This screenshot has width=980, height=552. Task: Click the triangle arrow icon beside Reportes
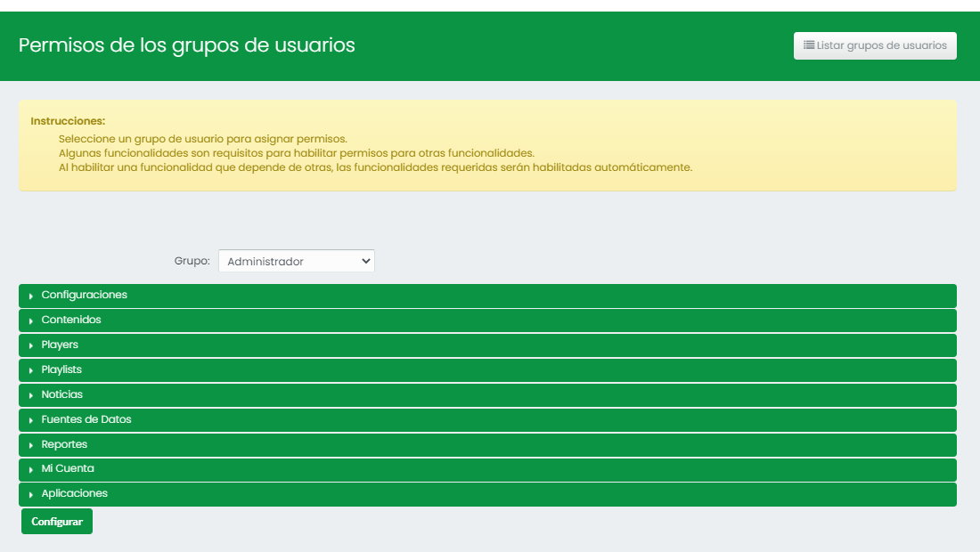pyautogui.click(x=30, y=445)
